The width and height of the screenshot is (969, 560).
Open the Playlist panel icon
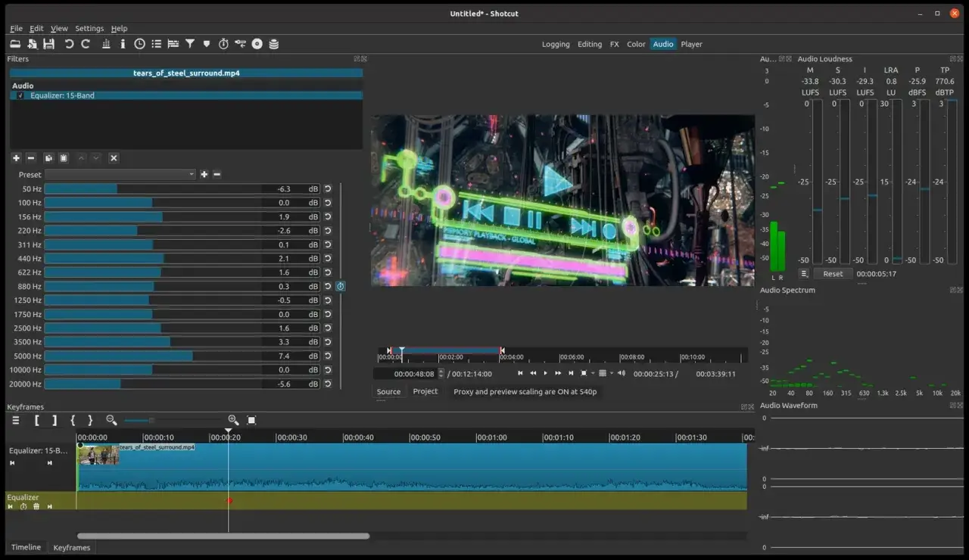tap(157, 44)
